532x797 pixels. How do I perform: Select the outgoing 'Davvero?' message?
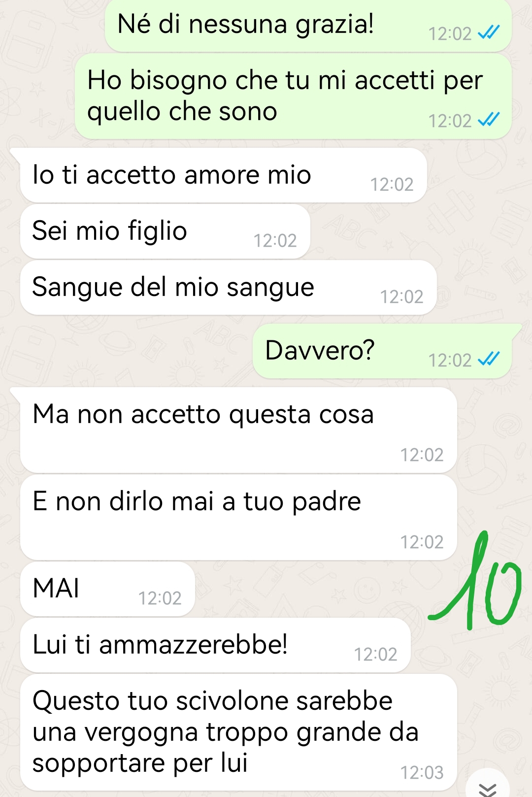coord(382,351)
